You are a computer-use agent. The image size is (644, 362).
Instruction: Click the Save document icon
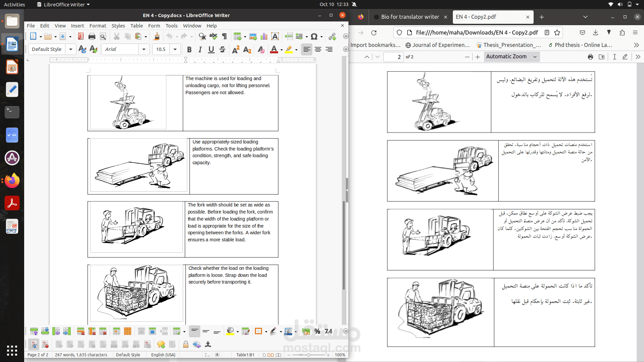click(63, 37)
